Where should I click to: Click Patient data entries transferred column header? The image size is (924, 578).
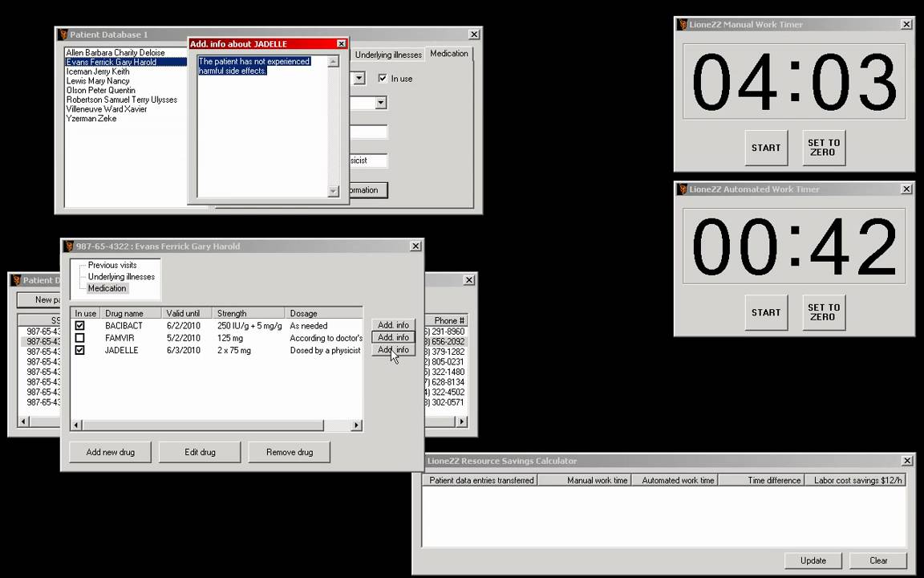tap(480, 480)
